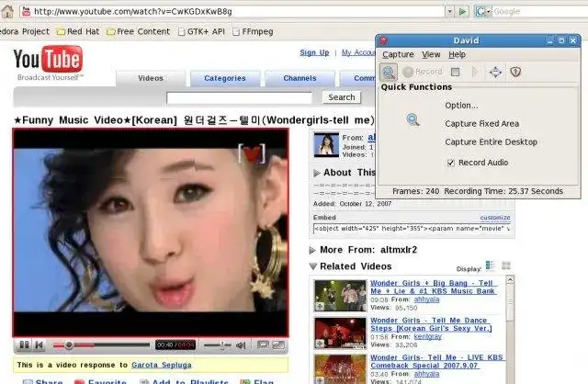Collapse the Related Videos section
Screen dimensions: 588x384
pos(313,266)
